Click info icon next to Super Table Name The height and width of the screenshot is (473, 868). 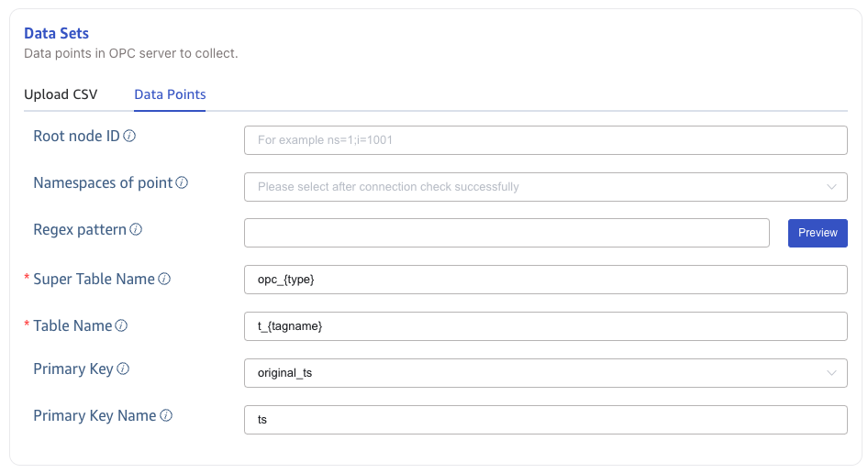point(164,280)
